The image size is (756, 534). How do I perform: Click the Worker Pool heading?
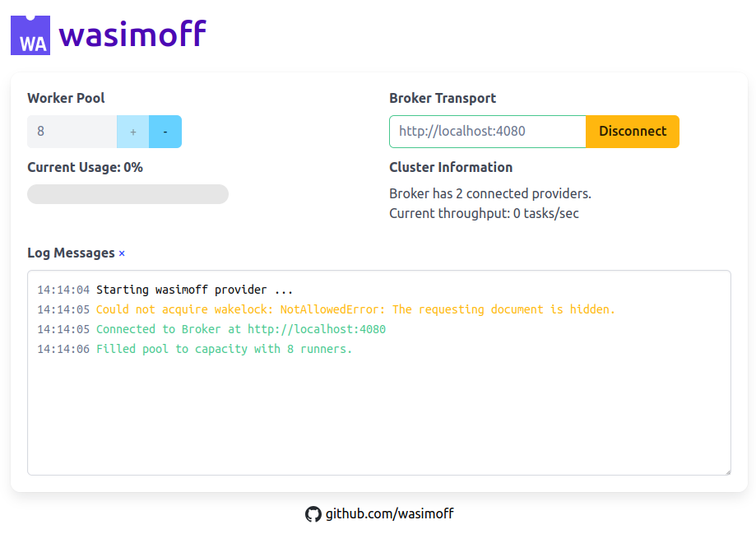pyautogui.click(x=66, y=98)
